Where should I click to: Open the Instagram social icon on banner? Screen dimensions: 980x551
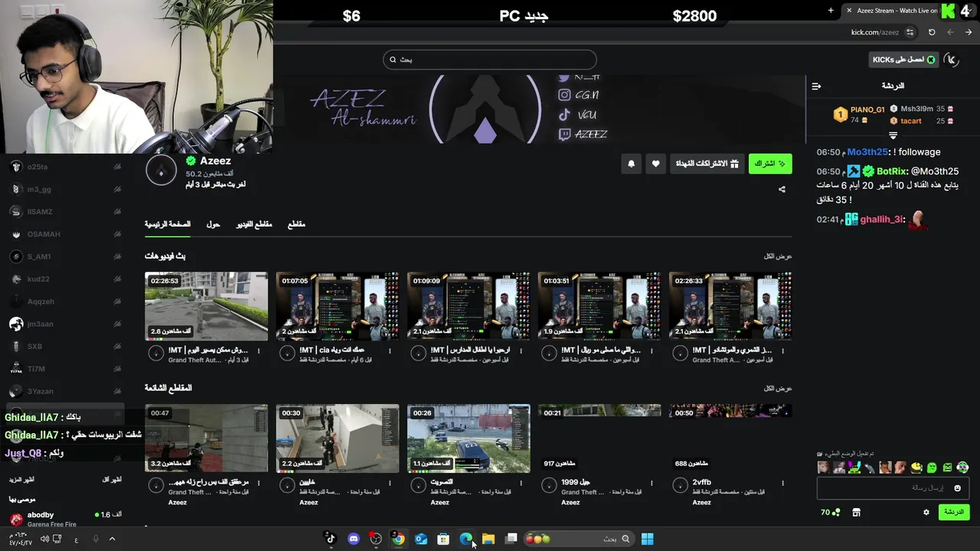[x=564, y=95]
